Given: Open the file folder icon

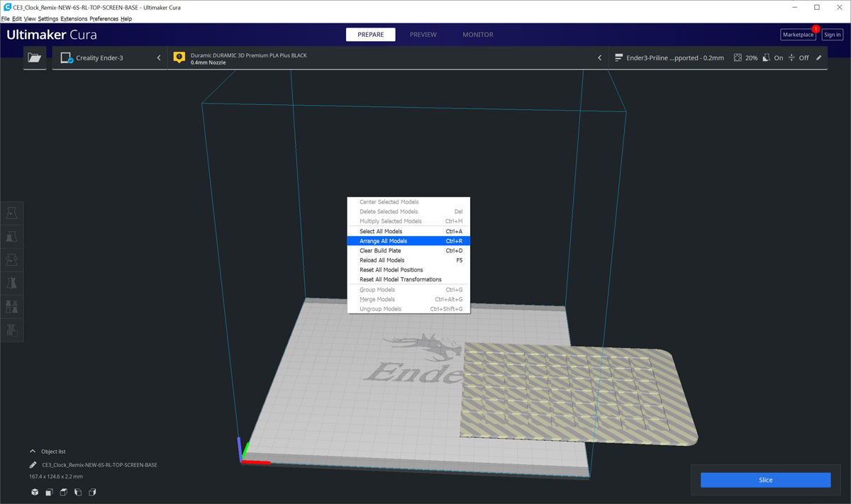Looking at the screenshot, I should click(34, 58).
